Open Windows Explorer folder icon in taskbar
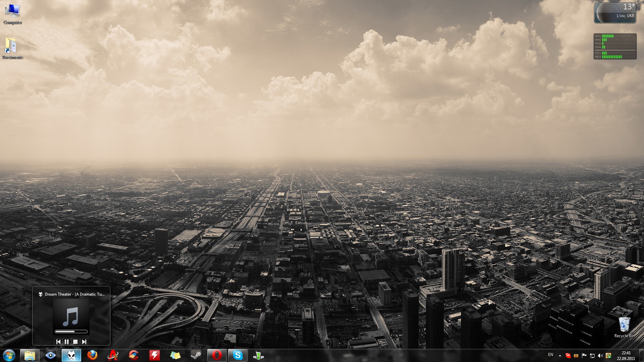The height and width of the screenshot is (362, 644). pos(30,355)
